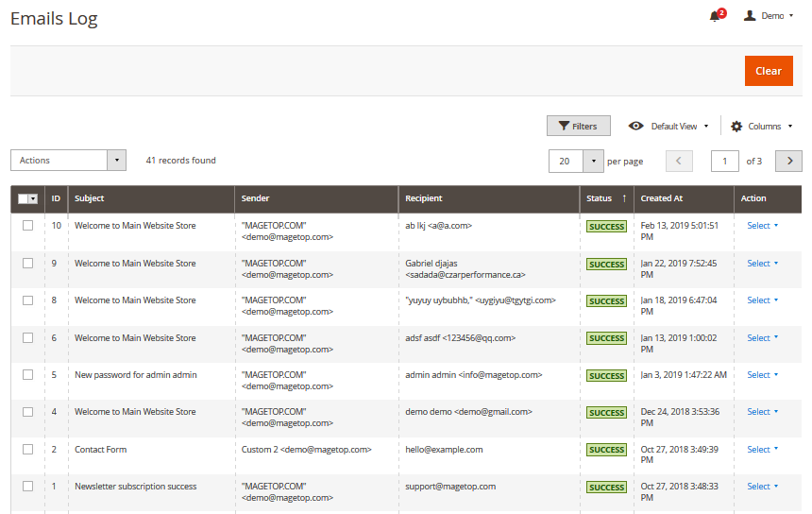The height and width of the screenshot is (514, 812).
Task: Open Select action for email ID 9
Action: (763, 264)
